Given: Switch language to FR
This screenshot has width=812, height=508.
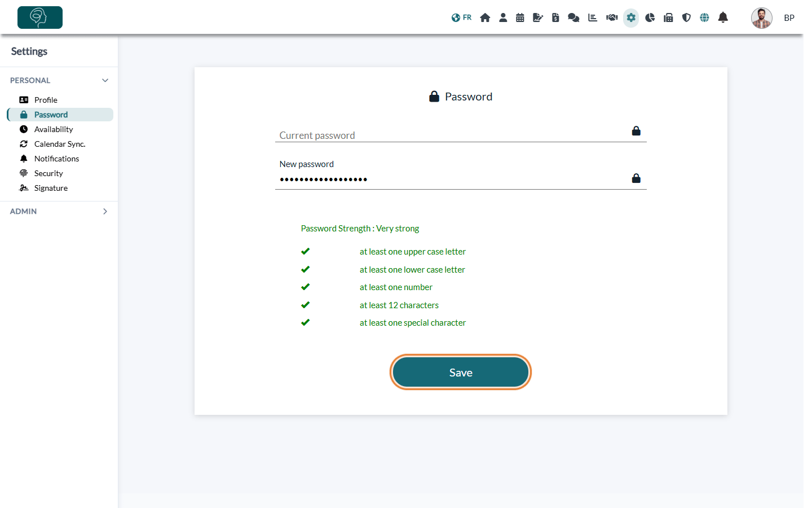Looking at the screenshot, I should click(461, 17).
